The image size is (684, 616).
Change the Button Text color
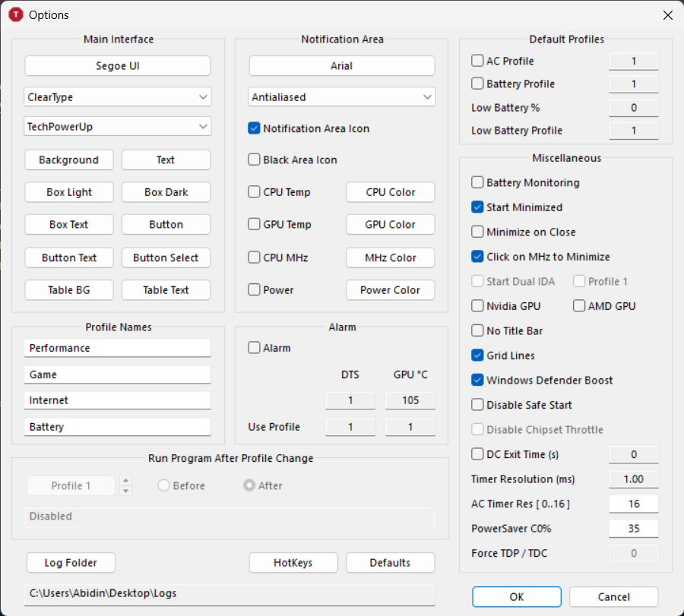point(69,257)
